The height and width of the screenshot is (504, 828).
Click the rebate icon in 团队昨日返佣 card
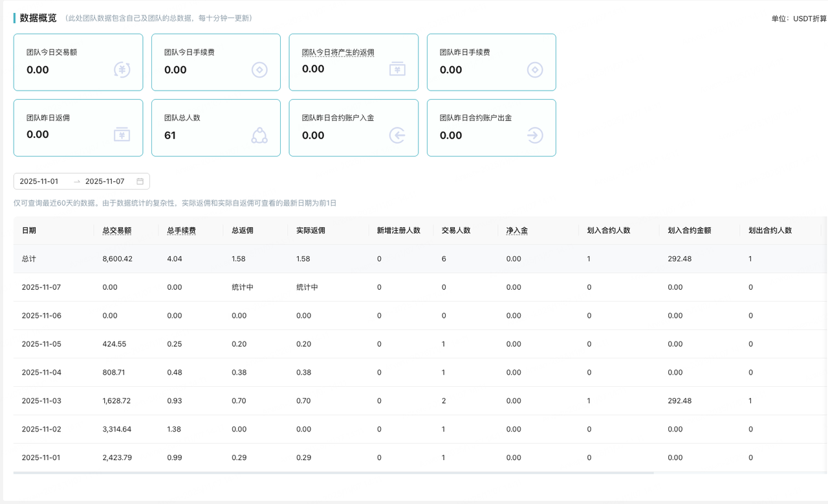pos(122,135)
